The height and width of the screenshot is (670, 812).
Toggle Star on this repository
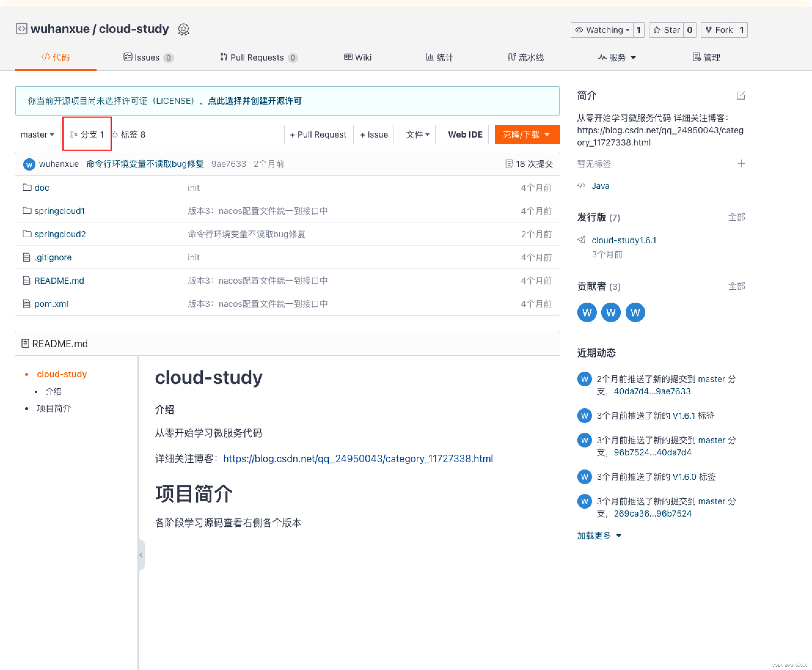[x=666, y=30]
